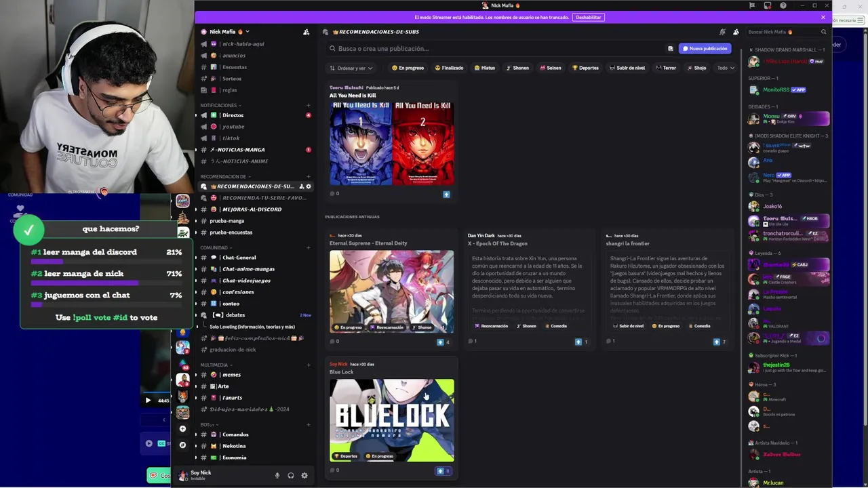Collapse the NOTIFICACIONES category
This screenshot has height=488, width=868.
220,106
